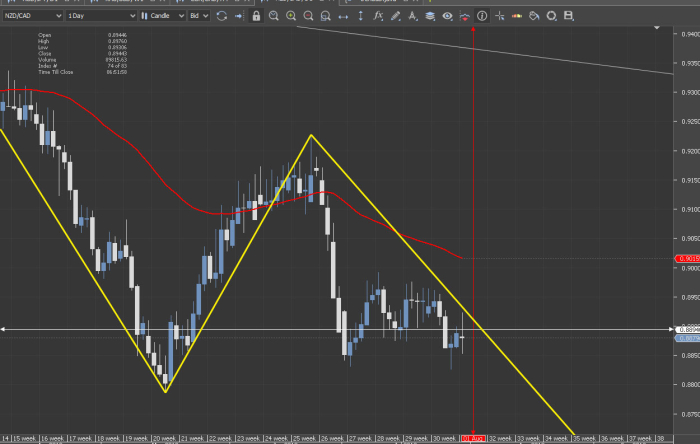Click the horizontal stretch arrows icon
The image size is (700, 444).
point(343,16)
